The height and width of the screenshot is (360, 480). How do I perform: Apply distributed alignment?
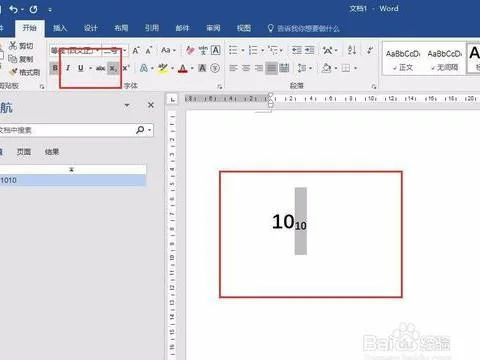click(284, 68)
